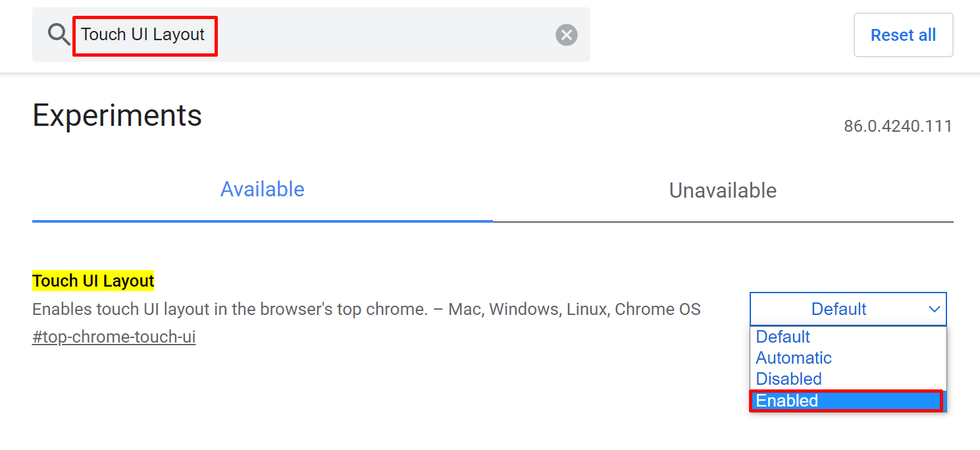This screenshot has width=980, height=450.
Task: Click the 'Touch UI Layout' search text
Action: 143,34
